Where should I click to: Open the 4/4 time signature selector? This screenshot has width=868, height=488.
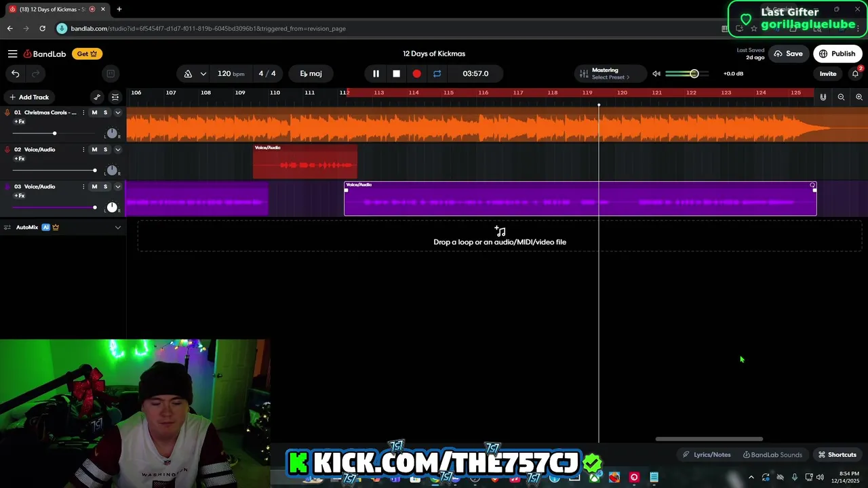coord(267,73)
